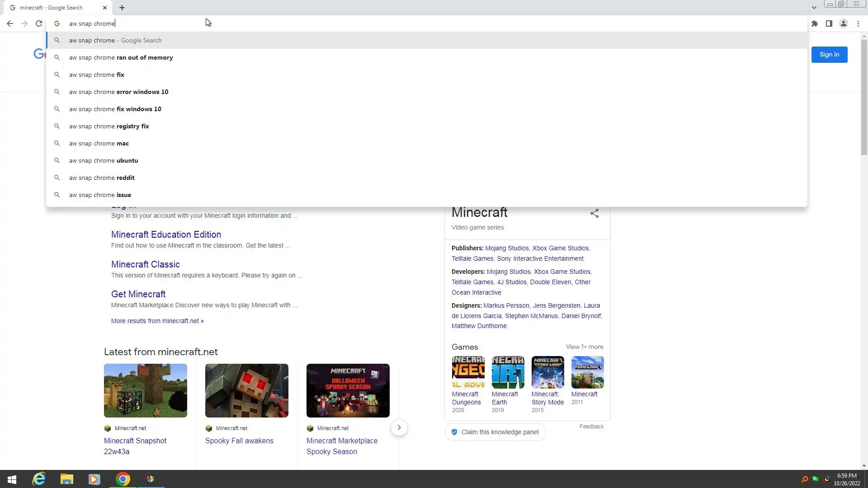
Task: Choose the "aw snap chrome reddit" suggestion
Action: (102, 178)
